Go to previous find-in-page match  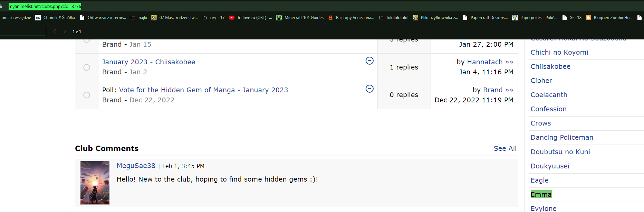pyautogui.click(x=55, y=31)
